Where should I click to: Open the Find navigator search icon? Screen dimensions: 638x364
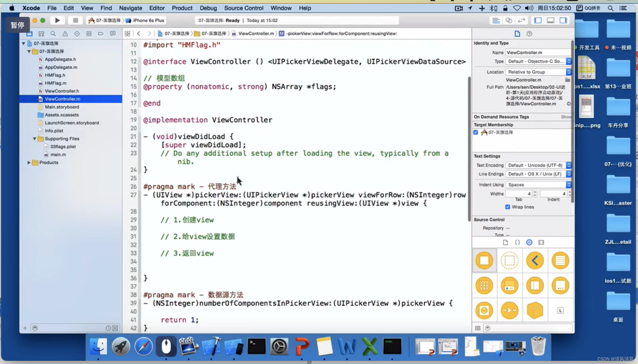coord(53,34)
